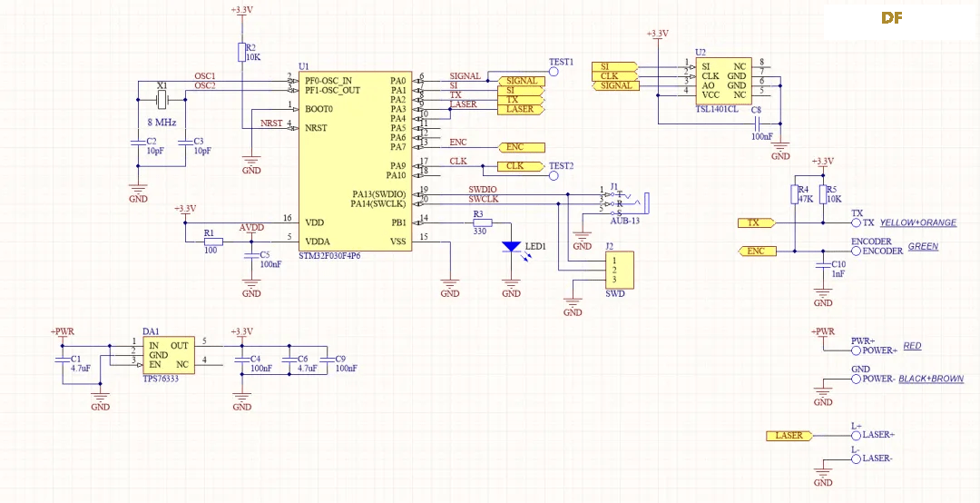Click the BOOT0 pin name on U1
Viewport: 980px width, 503px height.
pos(318,109)
